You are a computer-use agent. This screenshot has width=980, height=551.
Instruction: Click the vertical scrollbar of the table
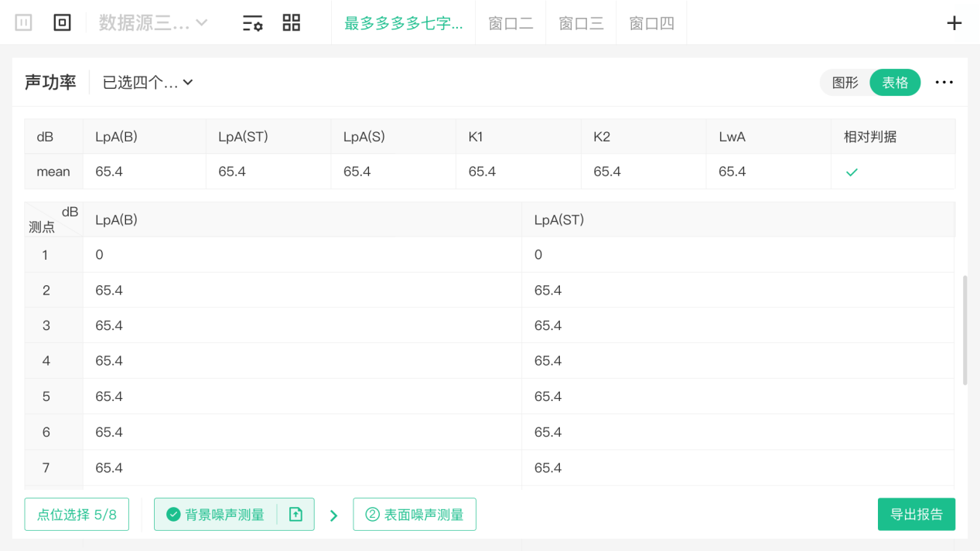(965, 330)
